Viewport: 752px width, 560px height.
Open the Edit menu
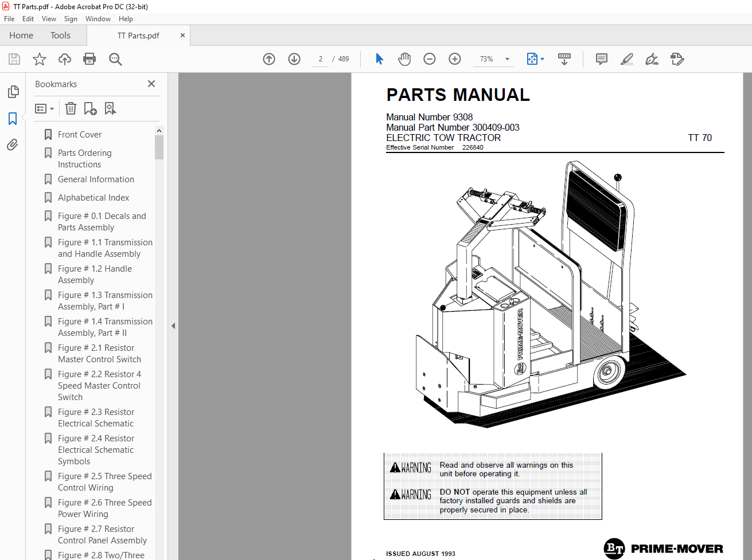pyautogui.click(x=28, y=19)
